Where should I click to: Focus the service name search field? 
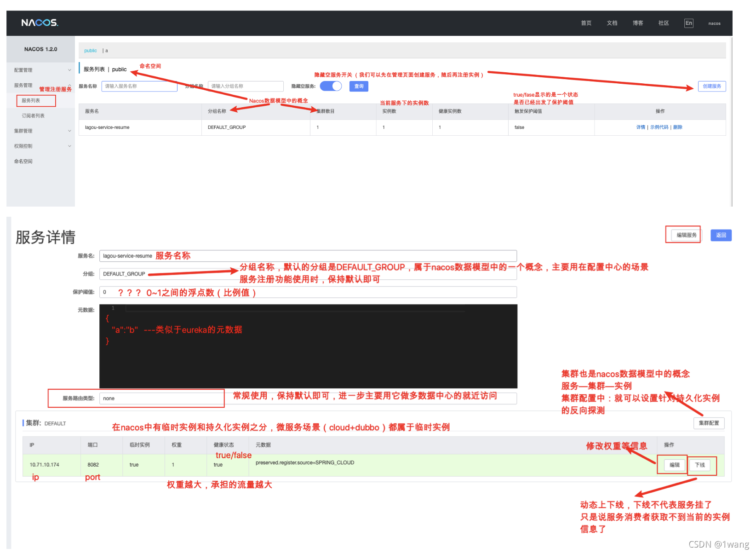pos(139,86)
